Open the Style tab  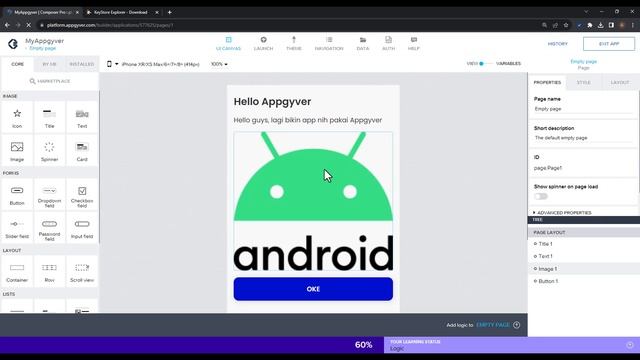coord(584,82)
